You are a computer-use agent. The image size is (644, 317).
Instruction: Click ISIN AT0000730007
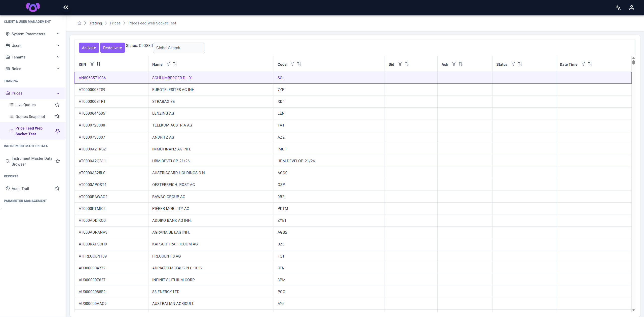(92, 137)
